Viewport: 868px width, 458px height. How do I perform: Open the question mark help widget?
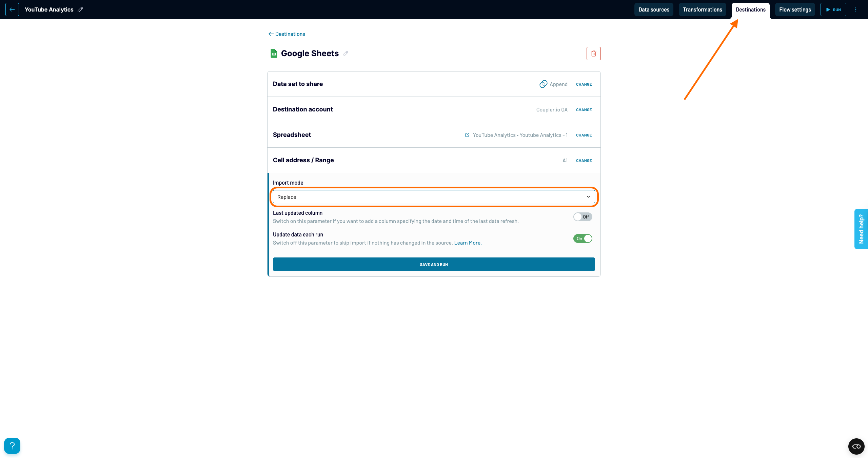point(12,446)
